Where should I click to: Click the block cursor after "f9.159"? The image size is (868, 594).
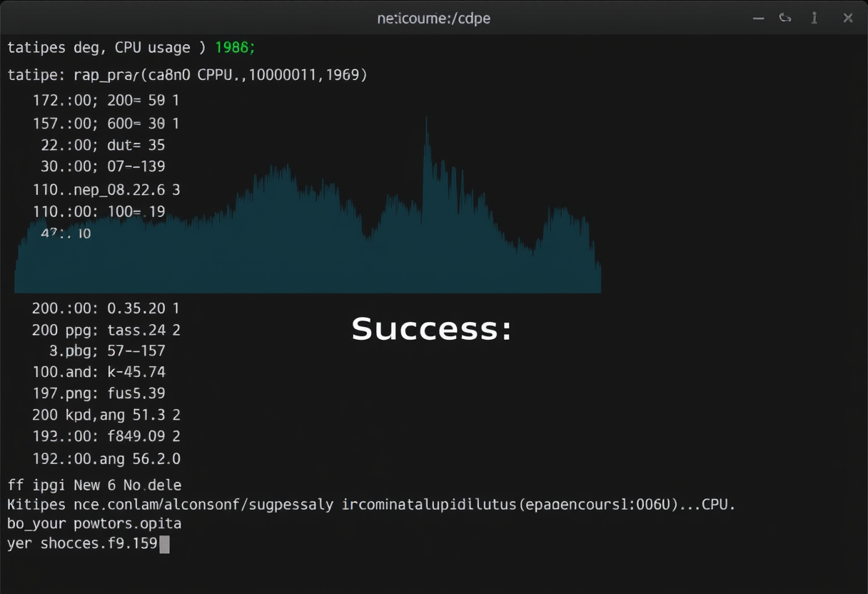[x=164, y=544]
